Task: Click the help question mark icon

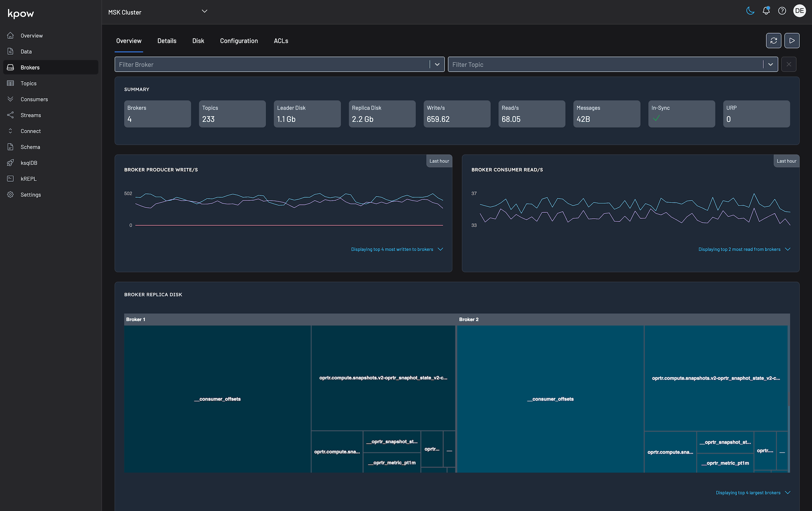Action: (782, 11)
